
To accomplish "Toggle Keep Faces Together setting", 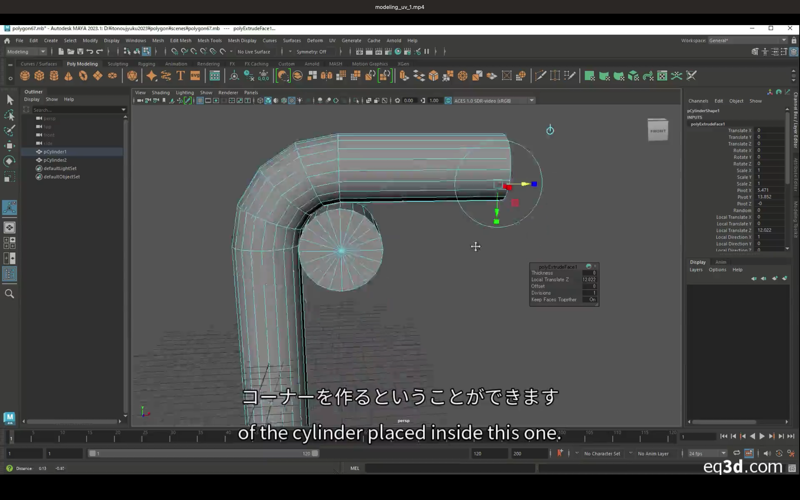I will click(591, 299).
